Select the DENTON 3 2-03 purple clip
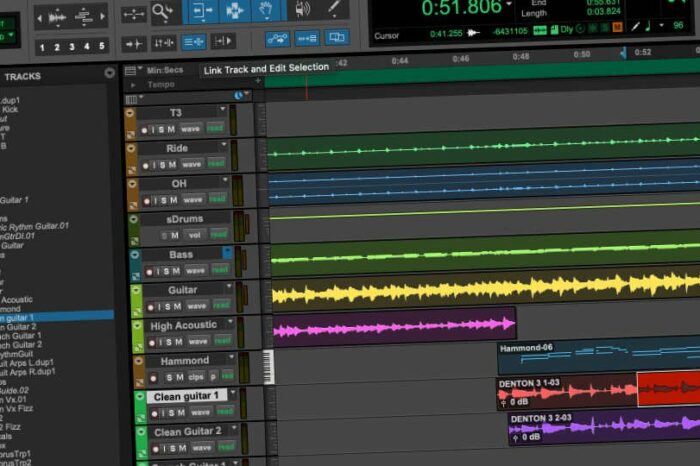 [604, 428]
